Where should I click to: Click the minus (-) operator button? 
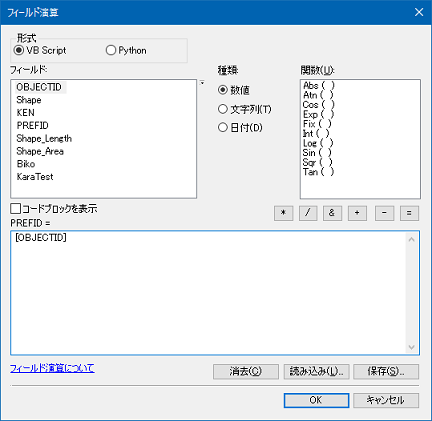384,213
